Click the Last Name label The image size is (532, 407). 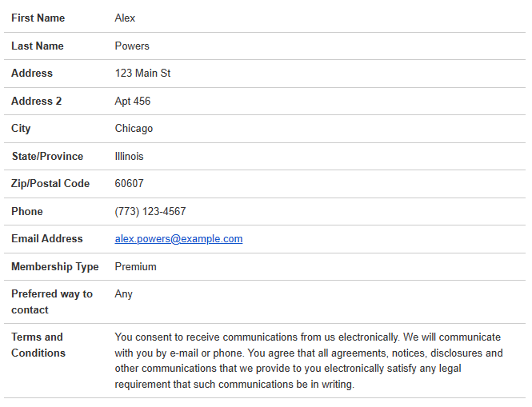tap(37, 46)
